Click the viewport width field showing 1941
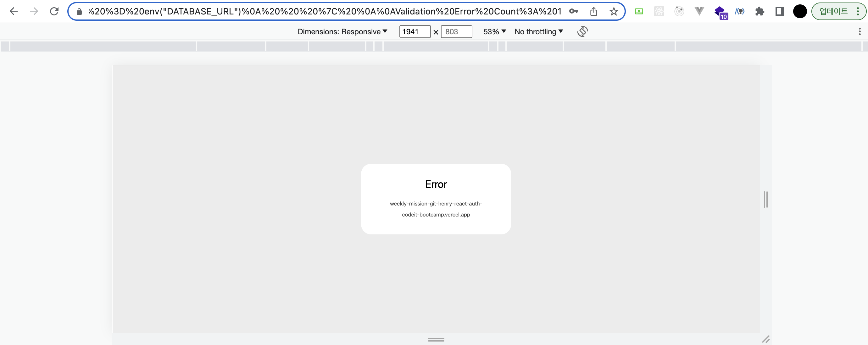Viewport: 868px width, 345px height. coord(415,32)
